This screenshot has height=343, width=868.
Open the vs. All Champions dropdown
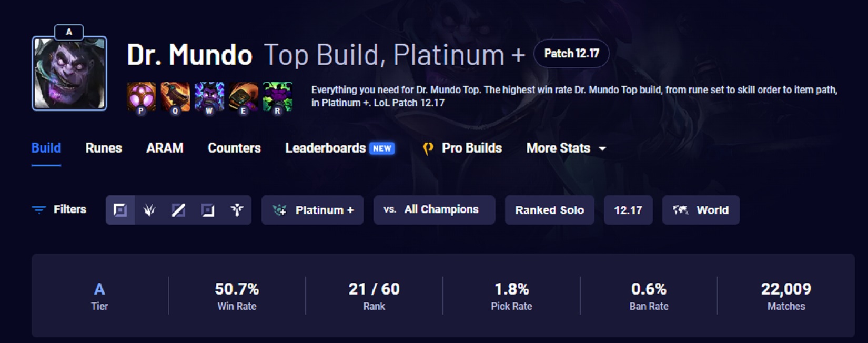[434, 210]
